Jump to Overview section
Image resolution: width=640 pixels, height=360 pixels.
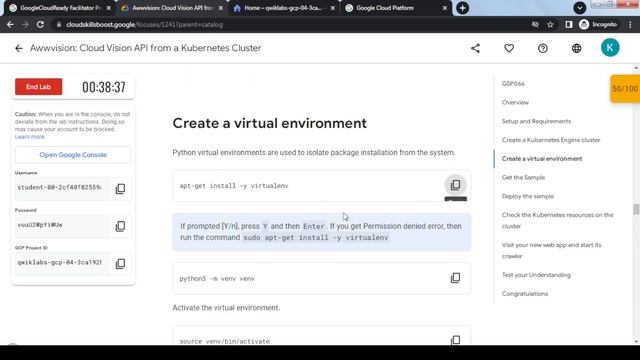[x=515, y=102]
